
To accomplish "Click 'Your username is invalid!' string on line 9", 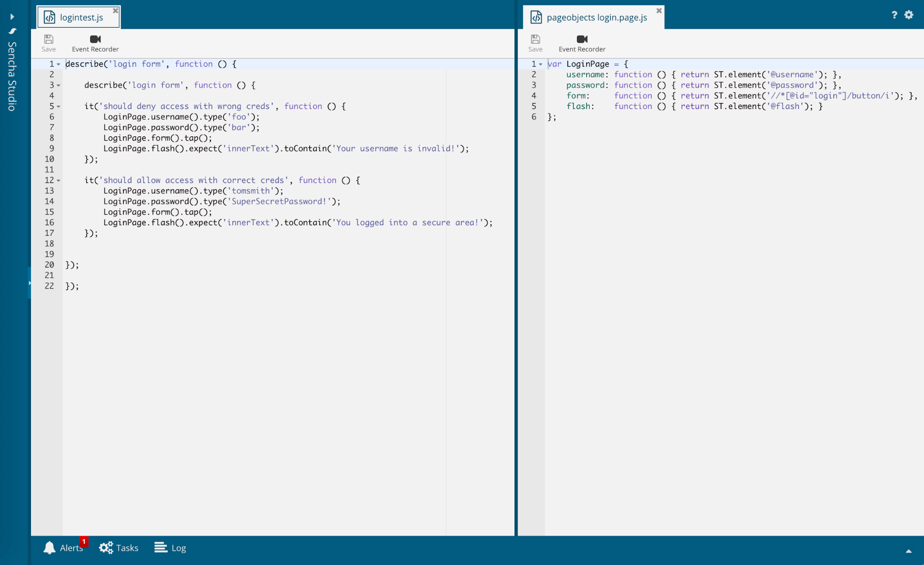I will coord(396,148).
